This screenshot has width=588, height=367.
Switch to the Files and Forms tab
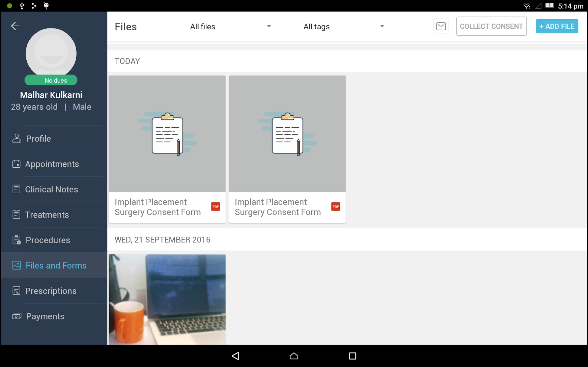click(x=56, y=265)
